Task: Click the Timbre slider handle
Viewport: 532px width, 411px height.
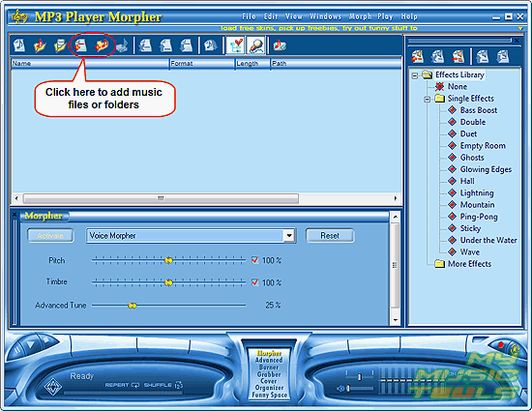Action: 168,282
